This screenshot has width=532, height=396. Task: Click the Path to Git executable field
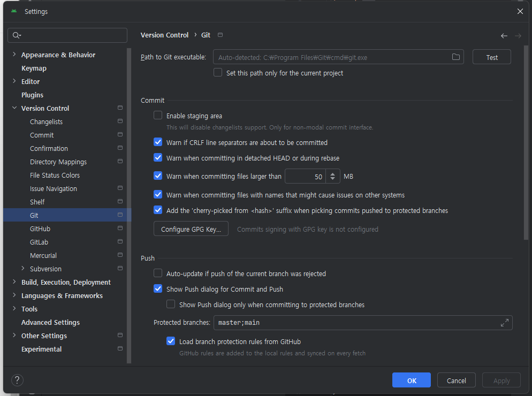click(x=338, y=57)
